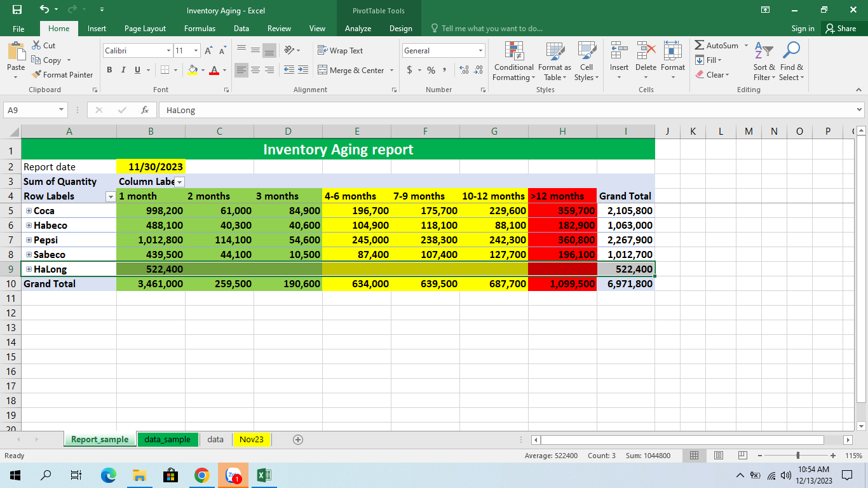The height and width of the screenshot is (488, 868).
Task: Expand the Pepsi row group
Action: click(x=29, y=240)
